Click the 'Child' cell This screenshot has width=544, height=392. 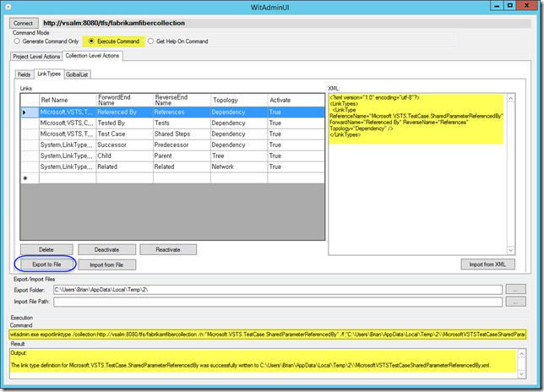(x=124, y=155)
